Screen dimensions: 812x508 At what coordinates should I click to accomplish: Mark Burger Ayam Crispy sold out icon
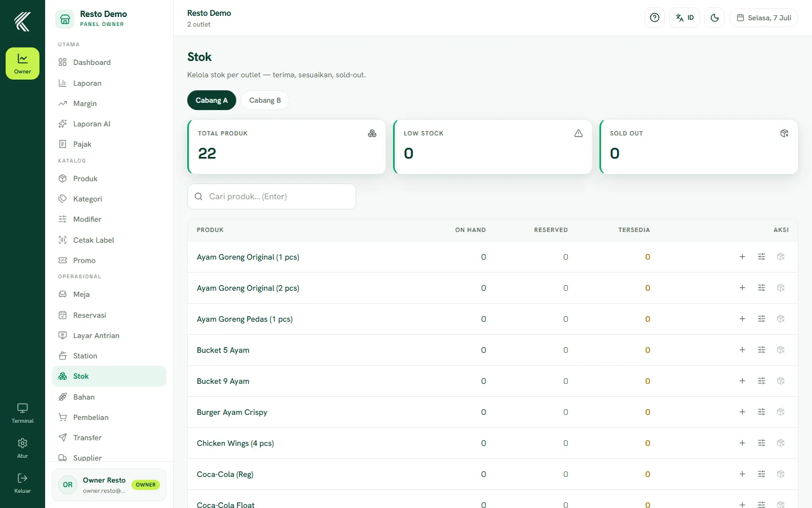coord(780,412)
